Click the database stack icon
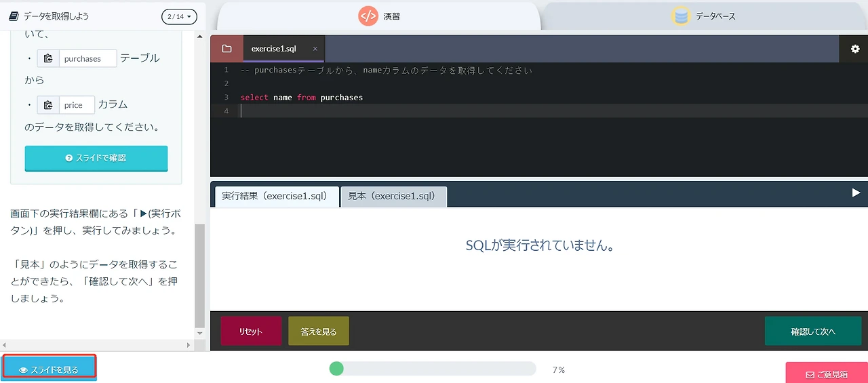The width and height of the screenshot is (868, 383). [x=681, y=16]
